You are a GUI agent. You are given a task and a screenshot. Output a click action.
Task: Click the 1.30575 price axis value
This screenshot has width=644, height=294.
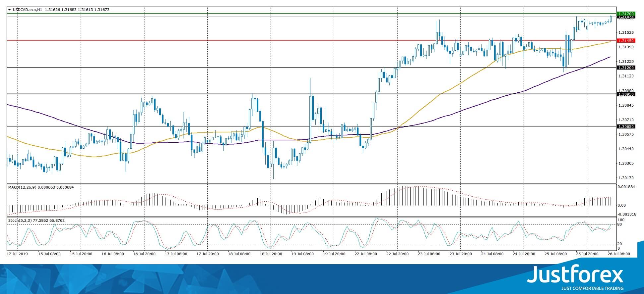[626, 134]
